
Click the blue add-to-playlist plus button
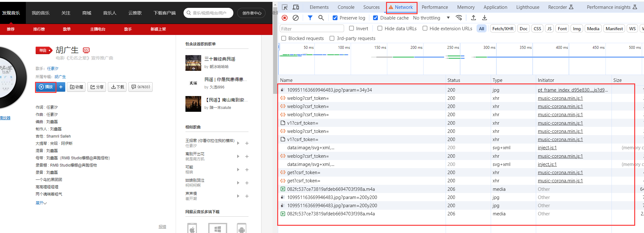click(x=61, y=87)
